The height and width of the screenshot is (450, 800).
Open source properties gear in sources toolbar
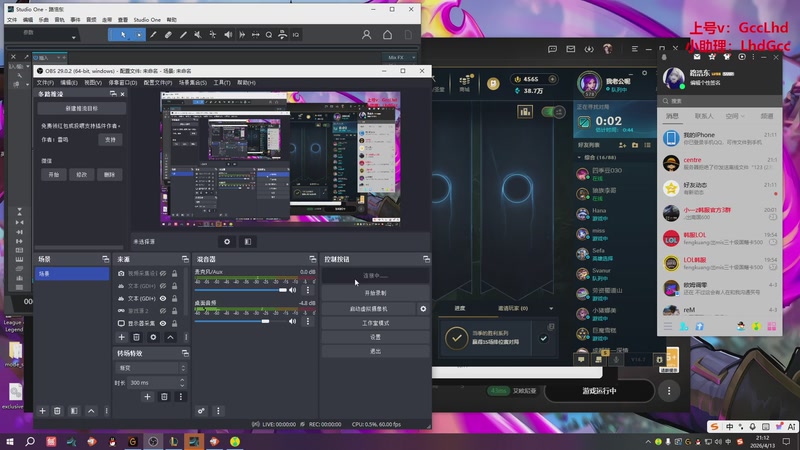[x=154, y=337]
